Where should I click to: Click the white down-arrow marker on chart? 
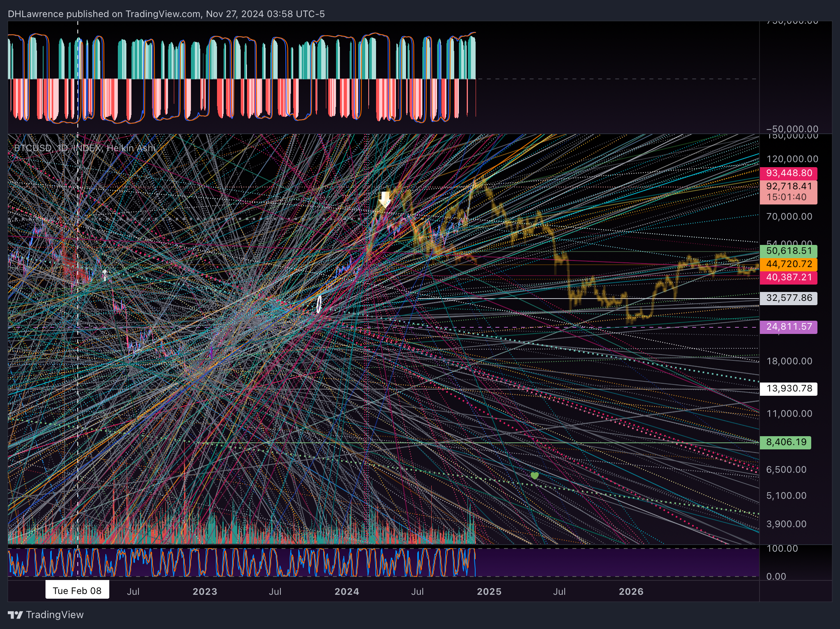click(x=385, y=199)
